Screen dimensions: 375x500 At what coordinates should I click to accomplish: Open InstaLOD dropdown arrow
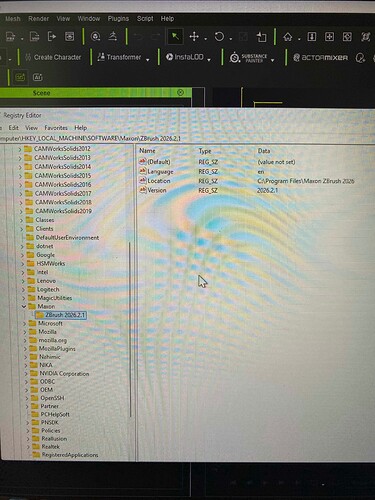[209, 60]
